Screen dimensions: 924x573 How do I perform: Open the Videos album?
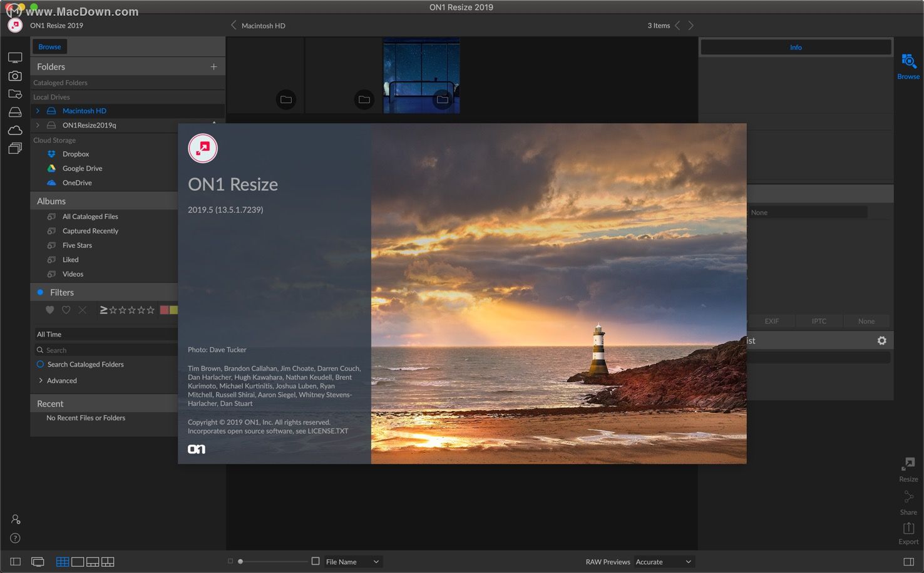(x=73, y=274)
